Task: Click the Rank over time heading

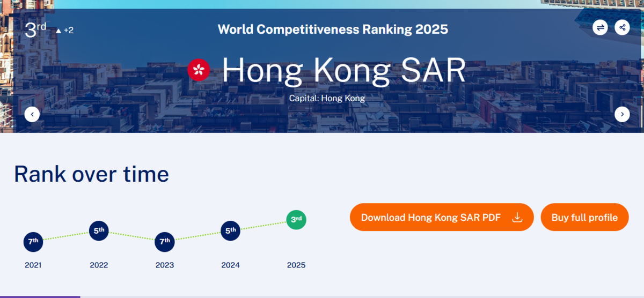Action: 91,174
